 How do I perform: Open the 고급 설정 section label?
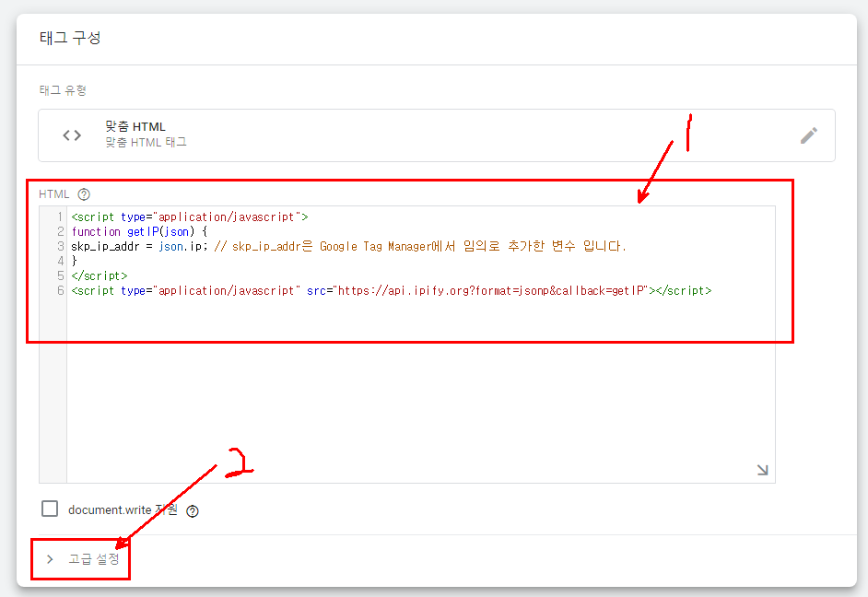(x=94, y=559)
